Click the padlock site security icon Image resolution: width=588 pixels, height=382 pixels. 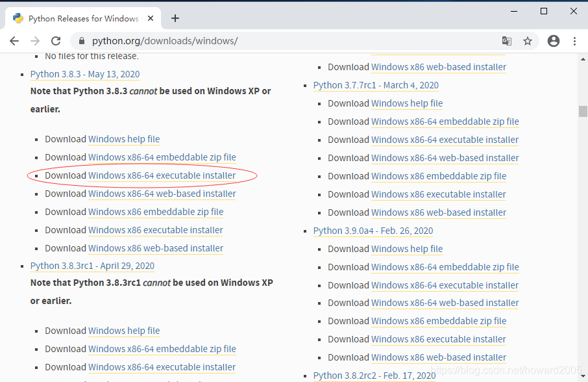[x=81, y=41]
